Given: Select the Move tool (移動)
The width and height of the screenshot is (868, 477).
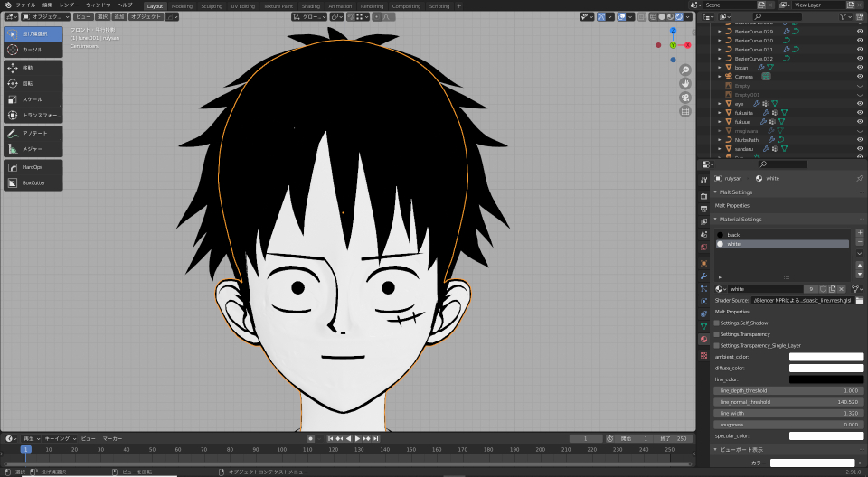Looking at the screenshot, I should 33,68.
